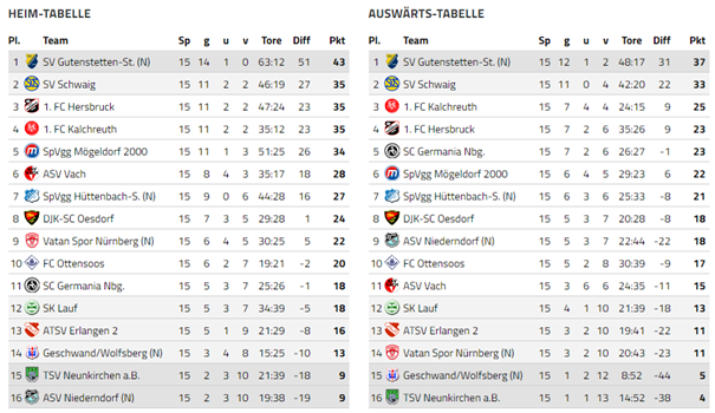Click 1. FC Kalchreuth crest in Auswärts-Tabelle
Screen dimensions: 715x413
(x=392, y=107)
